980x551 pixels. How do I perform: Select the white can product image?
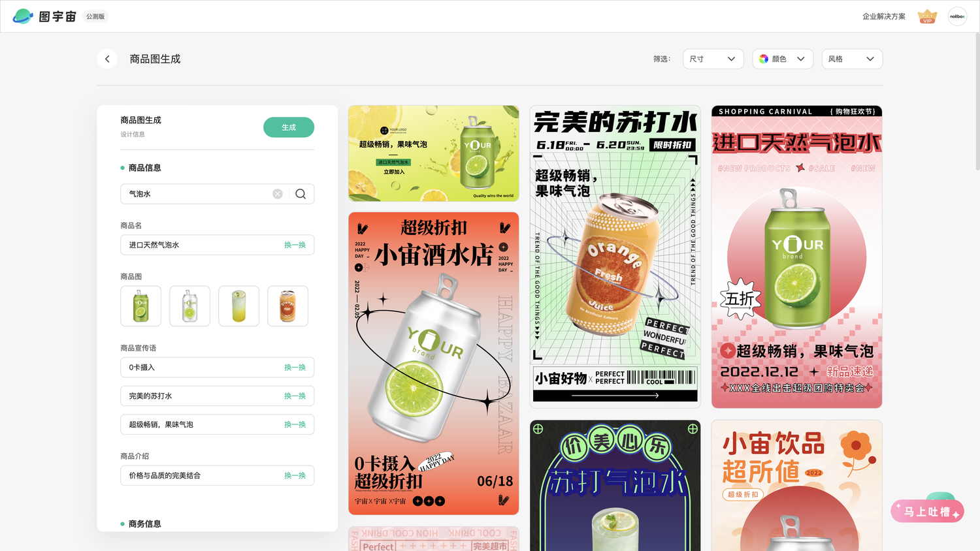coord(189,306)
